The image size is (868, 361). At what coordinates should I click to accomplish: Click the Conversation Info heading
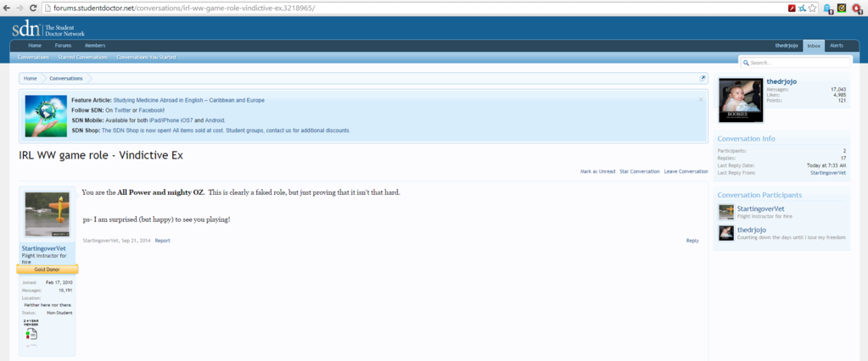pos(746,138)
